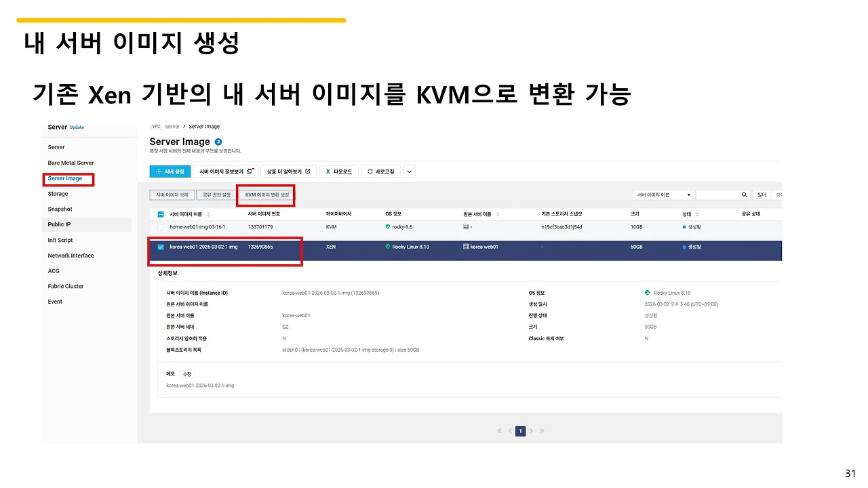Click the next-page arrow in pagination

point(531,430)
